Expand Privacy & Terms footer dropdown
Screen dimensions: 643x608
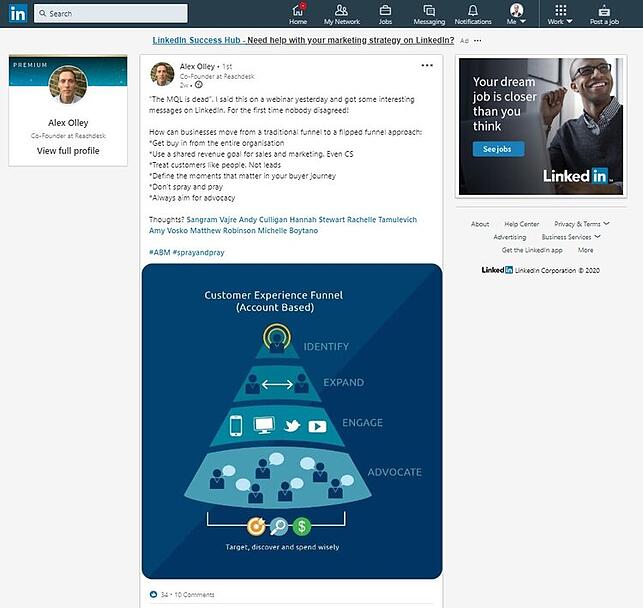580,224
